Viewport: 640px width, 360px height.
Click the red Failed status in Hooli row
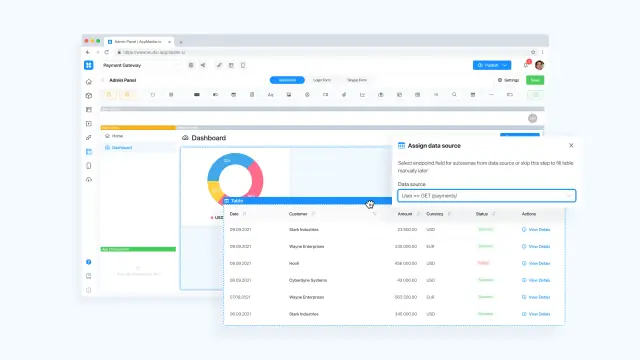[x=483, y=263]
